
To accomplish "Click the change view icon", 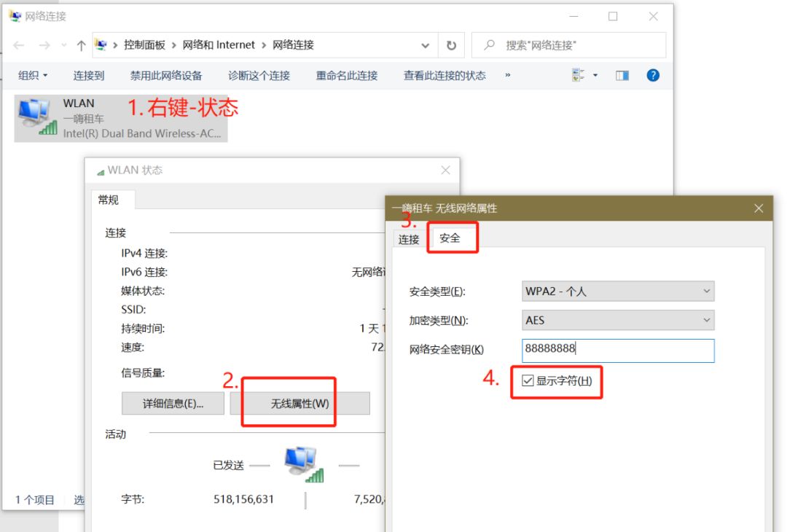I will (578, 75).
